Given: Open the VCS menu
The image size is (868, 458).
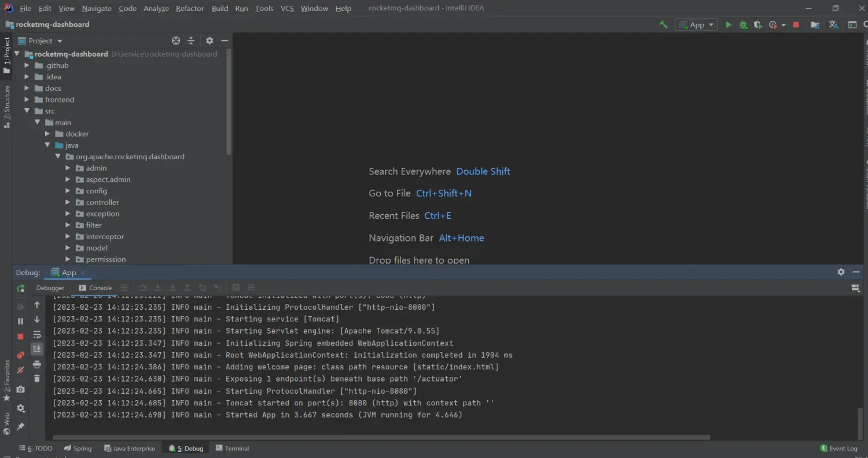Looking at the screenshot, I should [287, 8].
